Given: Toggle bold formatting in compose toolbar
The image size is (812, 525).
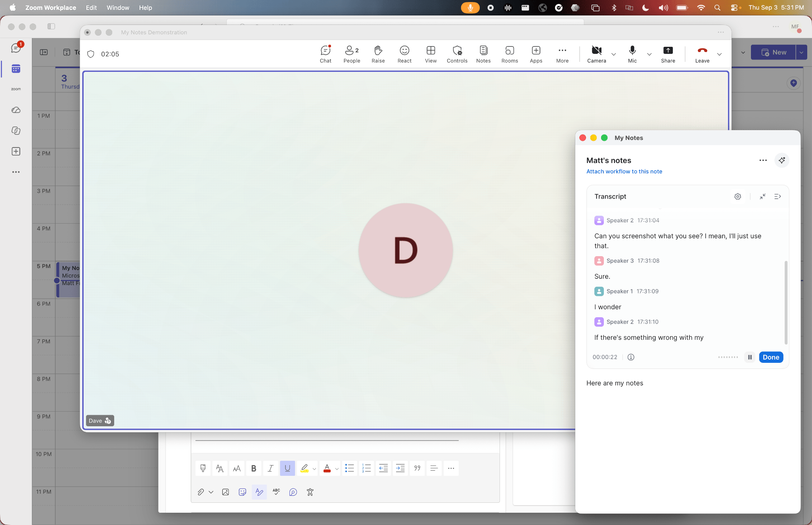Looking at the screenshot, I should pos(253,468).
